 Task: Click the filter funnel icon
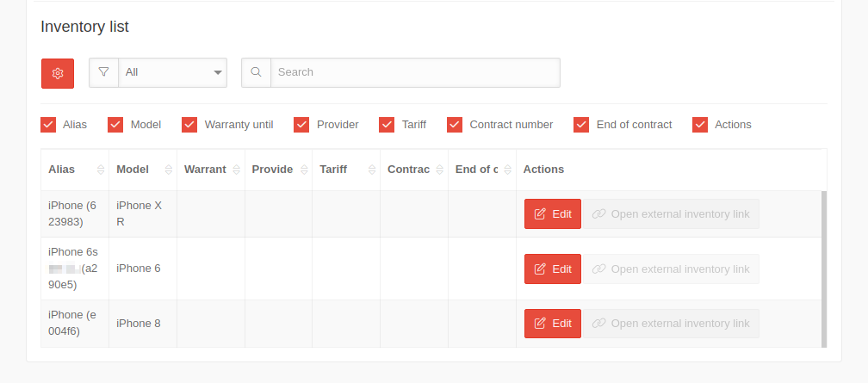(x=103, y=72)
